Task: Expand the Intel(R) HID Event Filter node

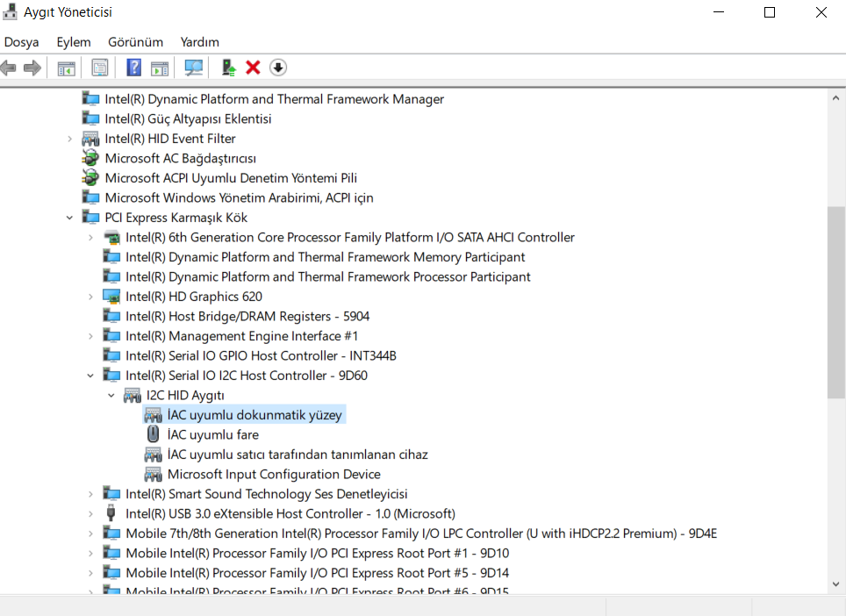Action: 69,139
